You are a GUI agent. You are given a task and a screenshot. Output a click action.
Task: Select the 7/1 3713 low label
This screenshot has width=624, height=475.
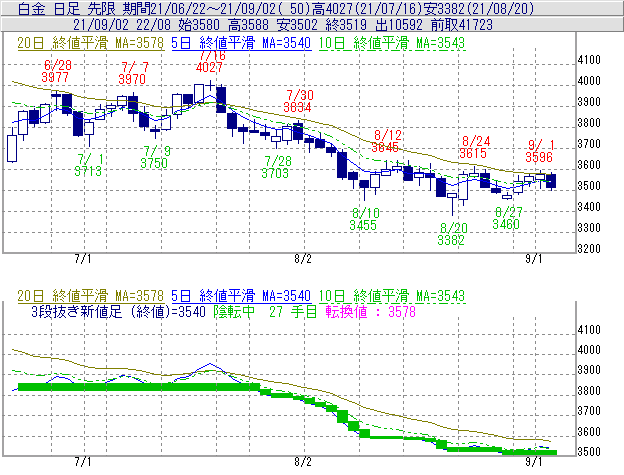point(88,165)
